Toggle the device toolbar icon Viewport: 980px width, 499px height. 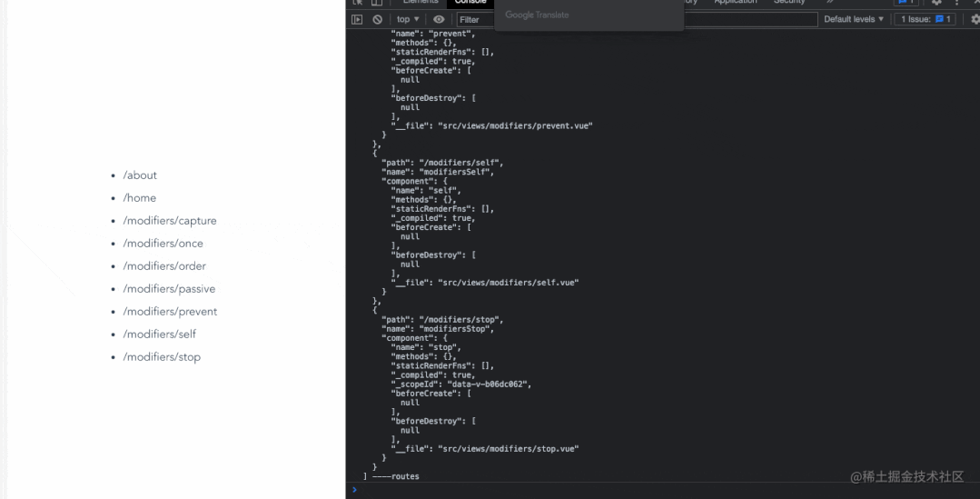pos(376,3)
